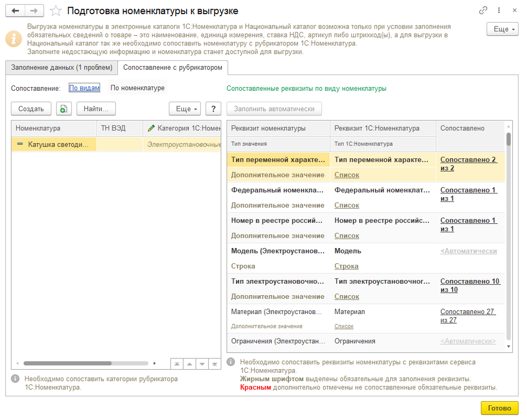This screenshot has width=527, height=420.
Task: Close the form with the X icon
Action: 515,10
